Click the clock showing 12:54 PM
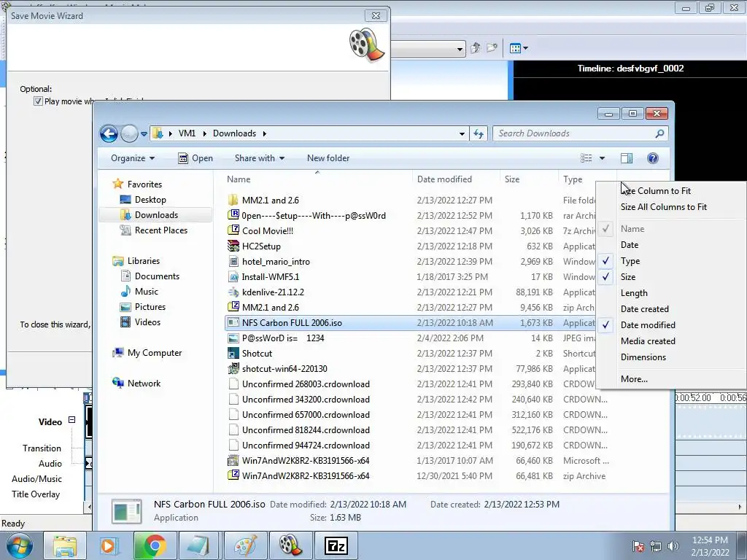This screenshot has width=747, height=560. 709,540
